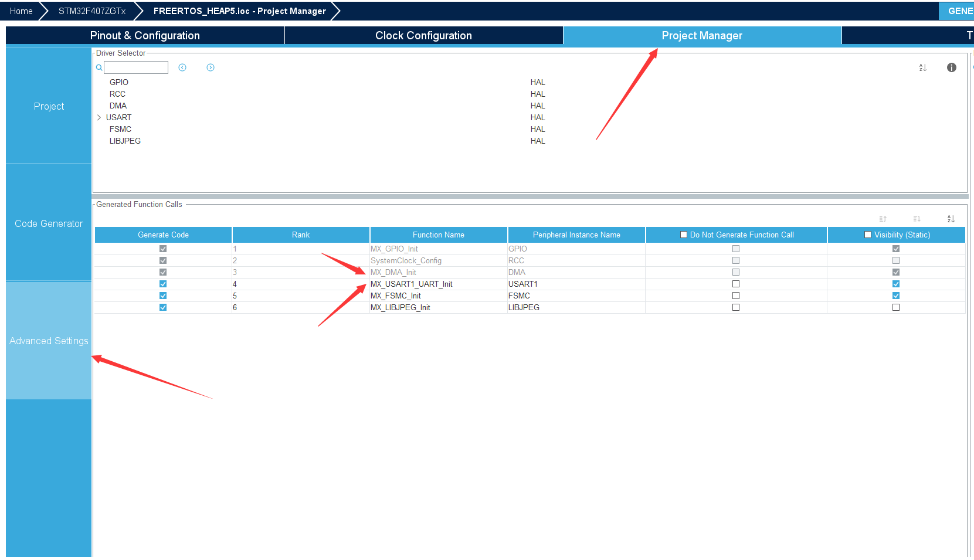Click the previous arrow next to driver search

(182, 67)
